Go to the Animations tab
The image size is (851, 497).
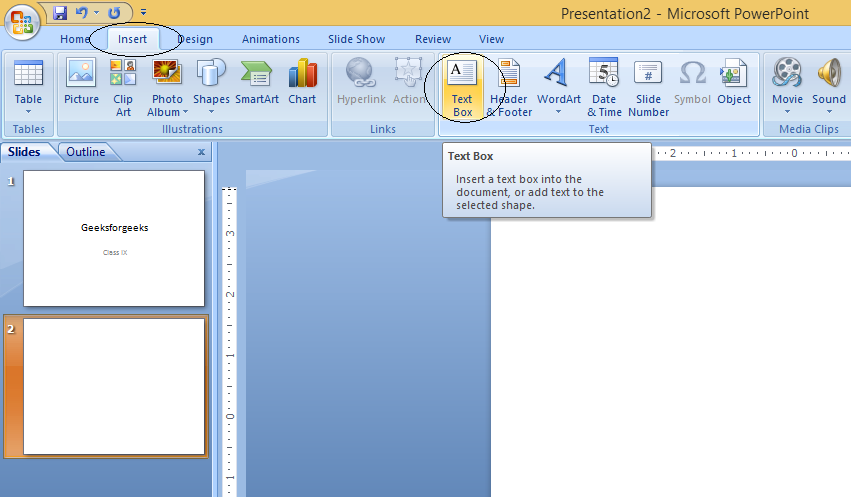click(x=271, y=39)
